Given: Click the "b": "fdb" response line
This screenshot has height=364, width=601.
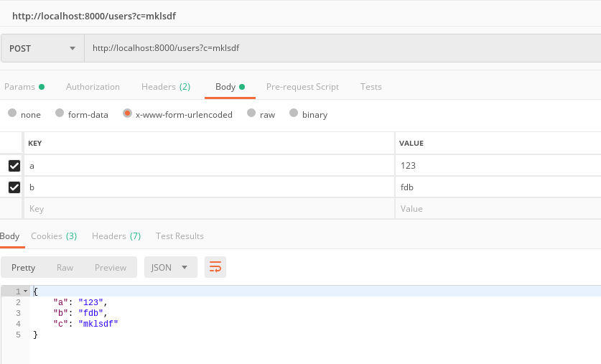Looking at the screenshot, I should point(80,313).
